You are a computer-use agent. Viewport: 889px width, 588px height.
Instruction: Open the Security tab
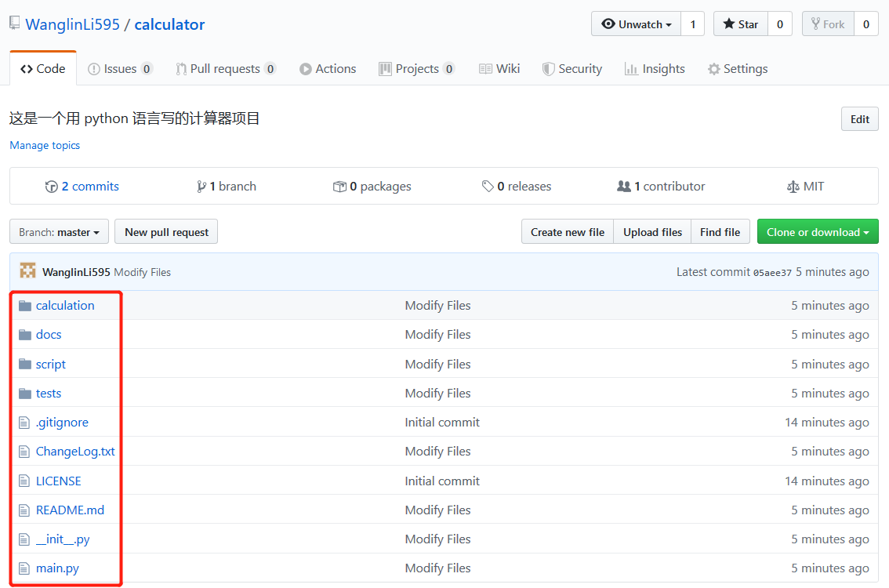coord(572,69)
